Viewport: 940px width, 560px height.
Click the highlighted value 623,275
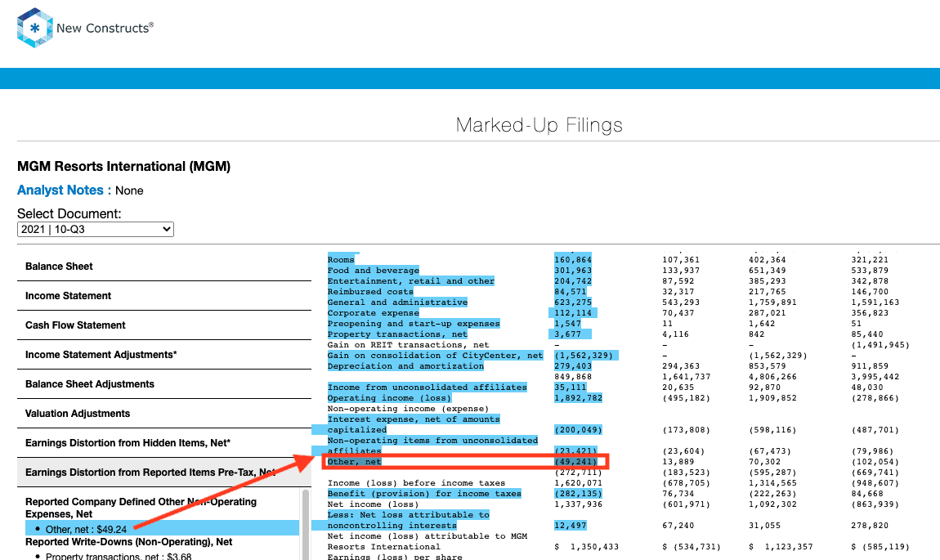pyautogui.click(x=572, y=302)
